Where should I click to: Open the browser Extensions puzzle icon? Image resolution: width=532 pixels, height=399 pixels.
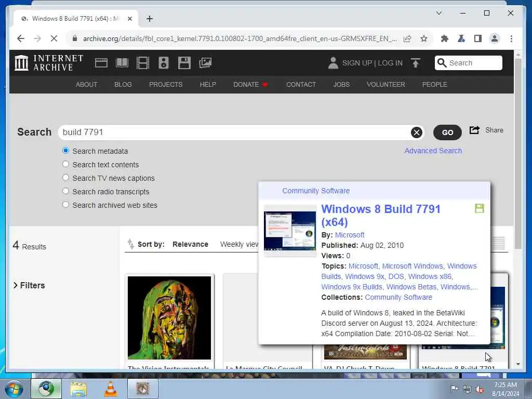pyautogui.click(x=445, y=38)
